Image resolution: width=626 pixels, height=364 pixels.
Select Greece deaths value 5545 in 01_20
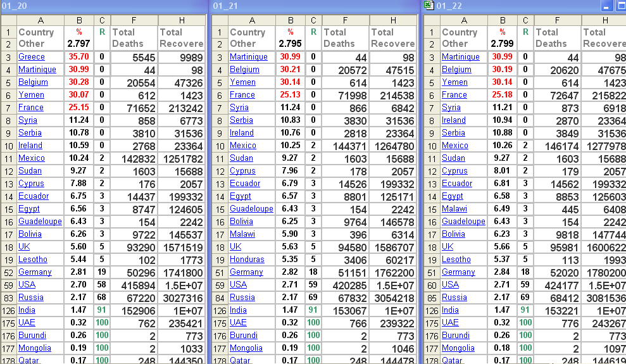(134, 57)
